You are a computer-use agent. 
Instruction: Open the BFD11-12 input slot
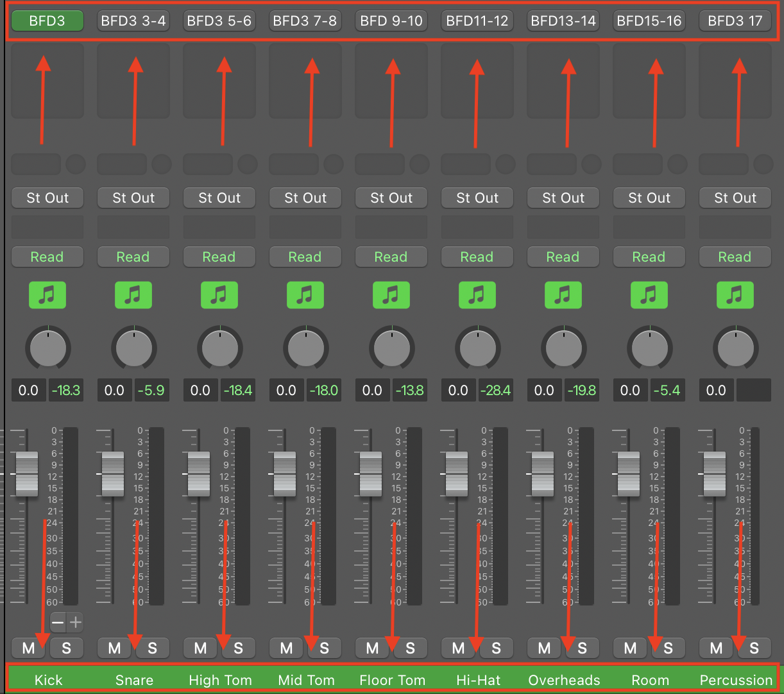tap(477, 21)
